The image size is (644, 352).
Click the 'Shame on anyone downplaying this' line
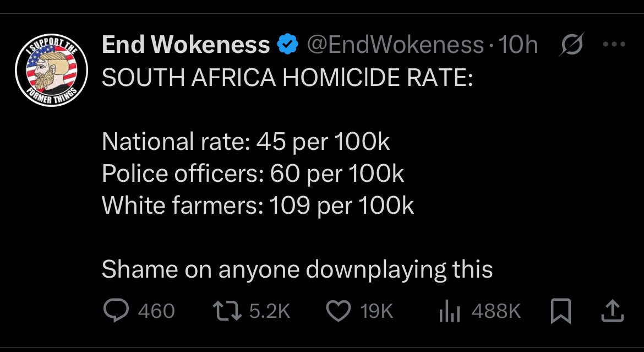297,269
